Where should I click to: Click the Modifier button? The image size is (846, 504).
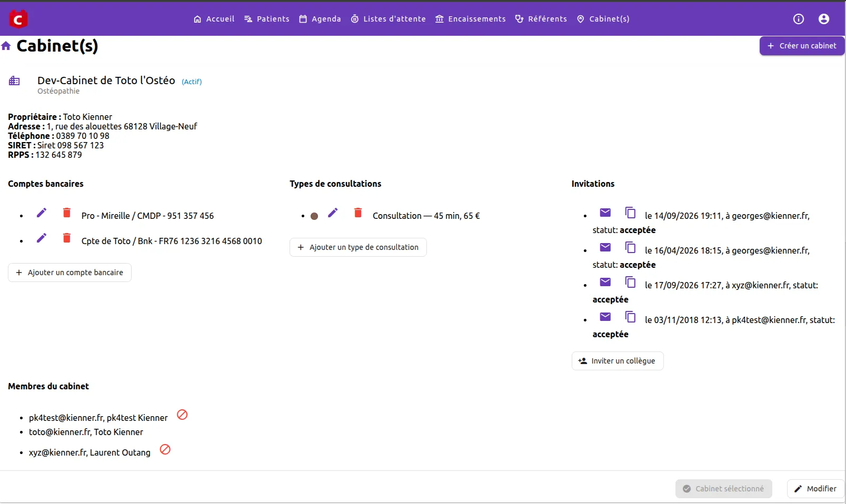coord(815,489)
